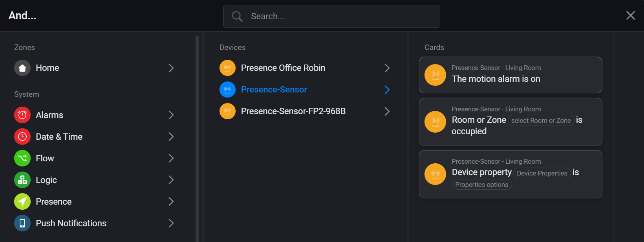The height and width of the screenshot is (242, 644).
Task: Click the Logic calculator icon
Action: point(22,180)
